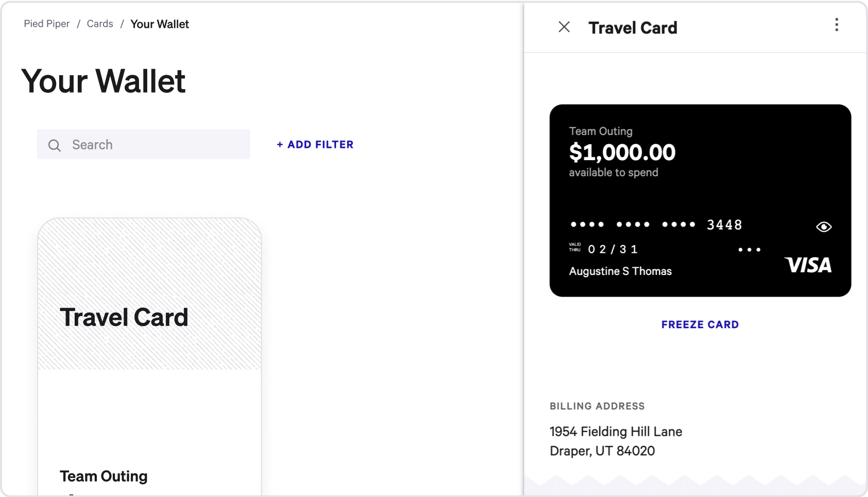868x497 pixels.
Task: Click the card's last four digits 3448
Action: click(724, 225)
